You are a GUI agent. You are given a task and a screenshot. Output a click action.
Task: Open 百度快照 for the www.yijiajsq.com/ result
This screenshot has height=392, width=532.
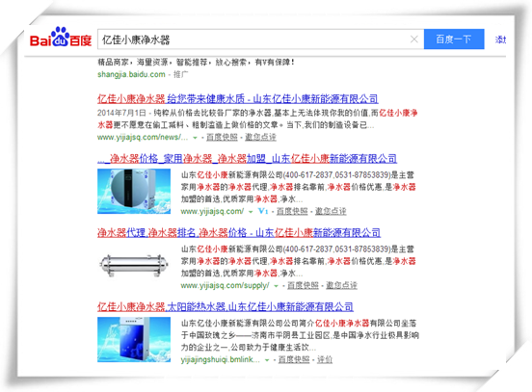pos(292,211)
